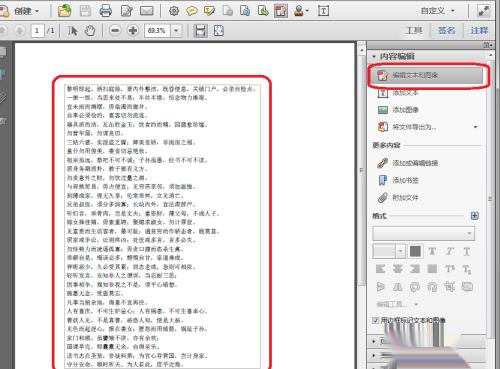Open the 工具 pane tab
This screenshot has height=369, width=500.
414,31
